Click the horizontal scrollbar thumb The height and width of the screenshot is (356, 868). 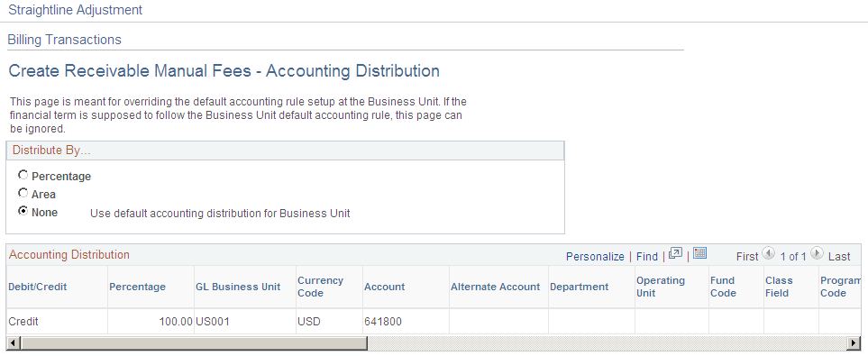point(195,343)
